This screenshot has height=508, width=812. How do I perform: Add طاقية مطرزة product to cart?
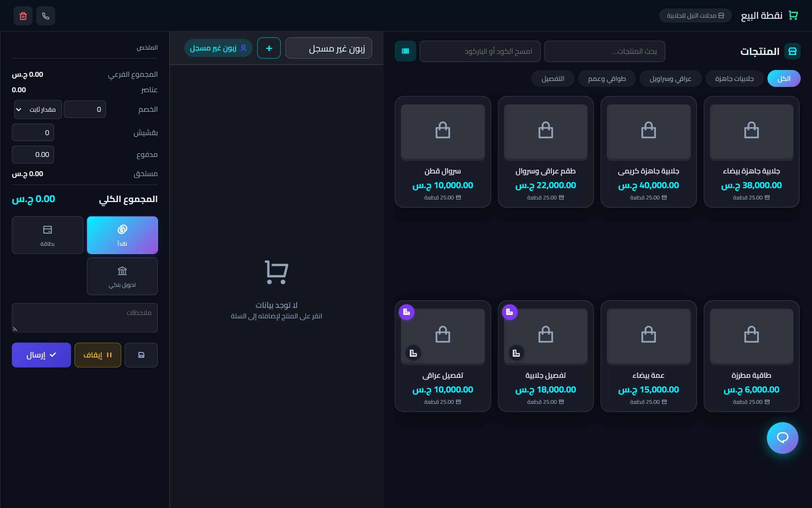(x=751, y=356)
